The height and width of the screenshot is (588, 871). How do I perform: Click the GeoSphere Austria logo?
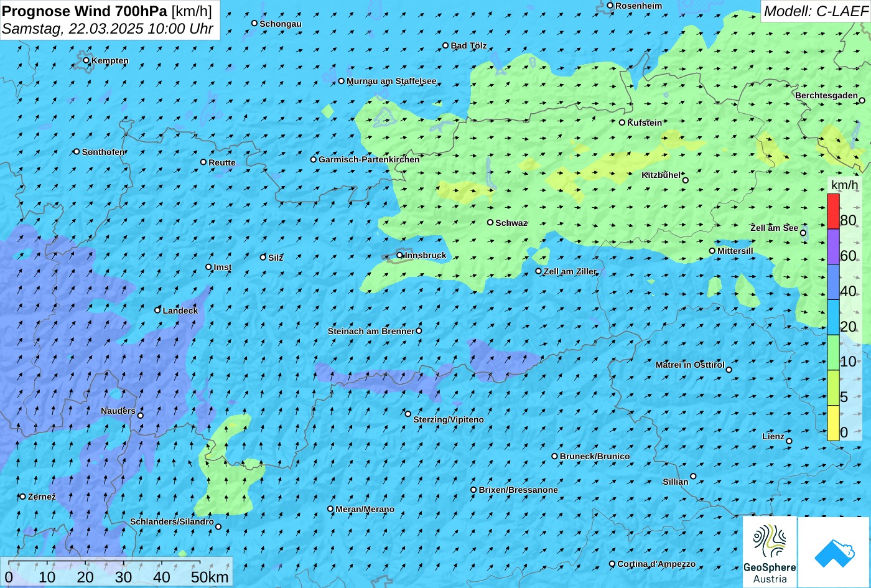pos(770,552)
